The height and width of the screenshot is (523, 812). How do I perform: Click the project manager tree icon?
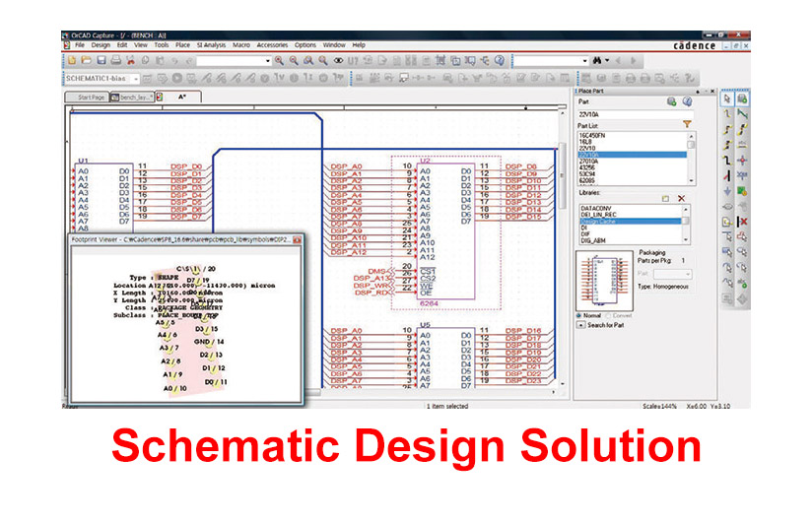485,61
